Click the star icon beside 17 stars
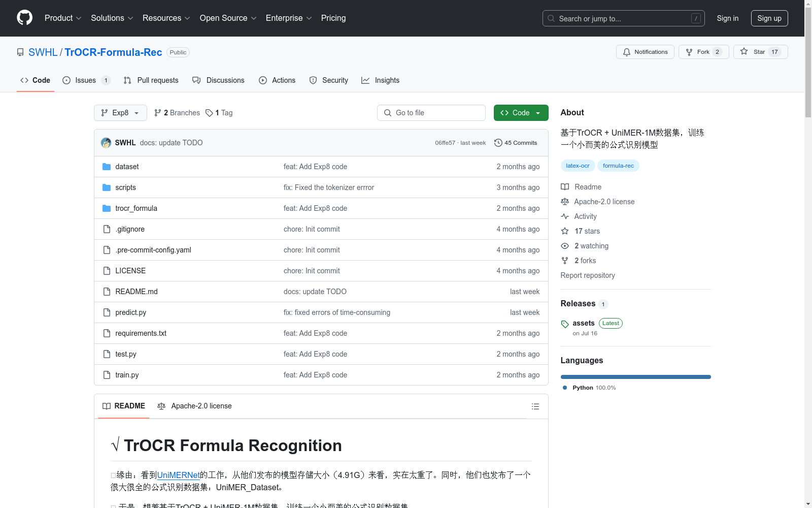 565,231
